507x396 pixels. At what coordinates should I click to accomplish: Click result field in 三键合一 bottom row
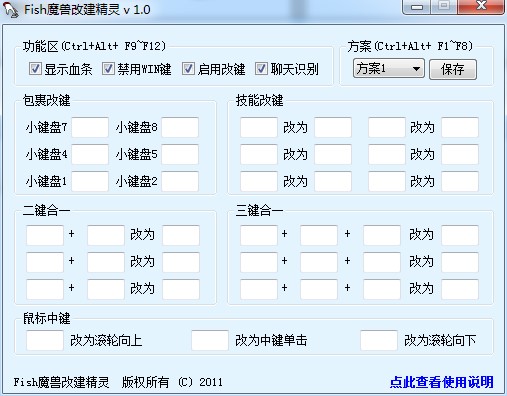460,289
